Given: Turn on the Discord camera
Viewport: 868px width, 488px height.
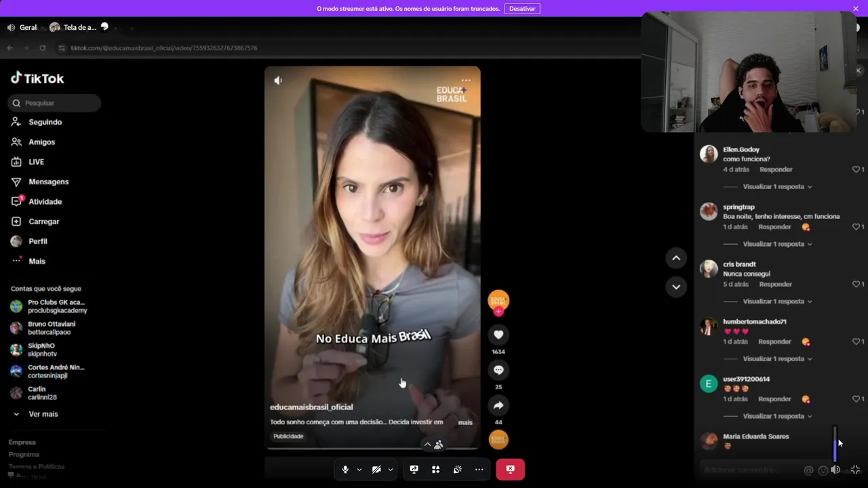Looking at the screenshot, I should pos(376,469).
